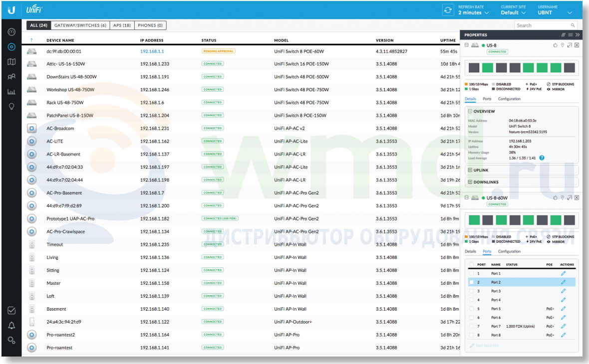Tick checkbox for Port 8

click(x=471, y=335)
